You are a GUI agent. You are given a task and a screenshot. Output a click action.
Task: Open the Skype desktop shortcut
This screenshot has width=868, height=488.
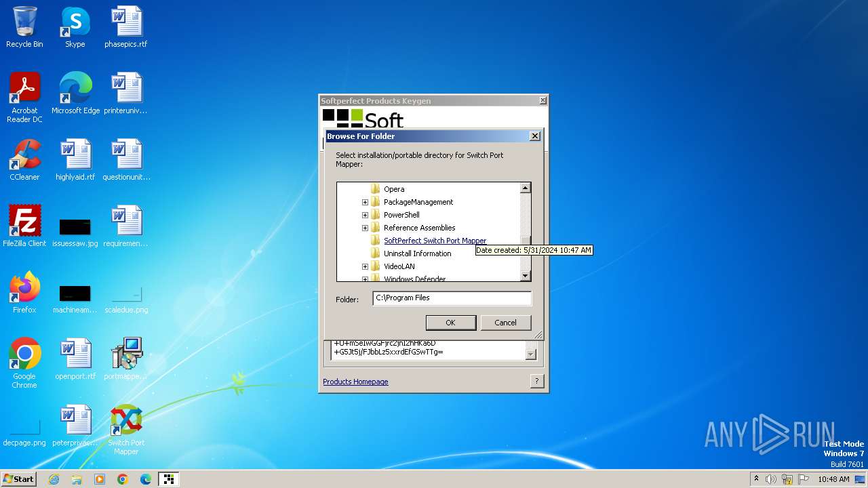[75, 27]
